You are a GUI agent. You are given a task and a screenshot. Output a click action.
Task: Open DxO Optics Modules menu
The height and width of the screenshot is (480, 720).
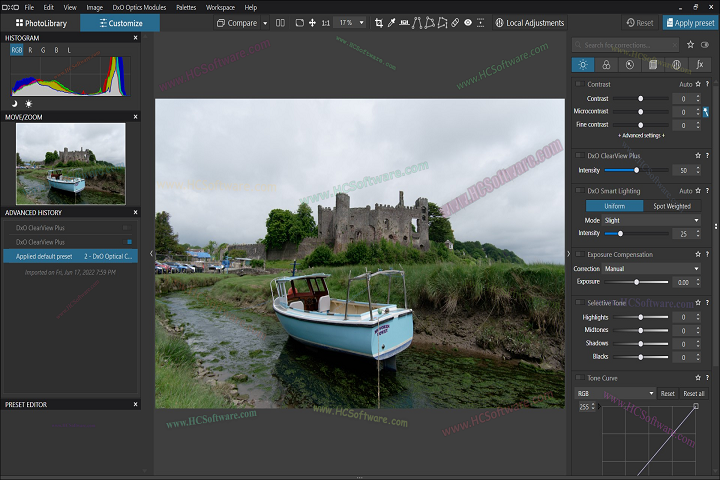pyautogui.click(x=139, y=7)
